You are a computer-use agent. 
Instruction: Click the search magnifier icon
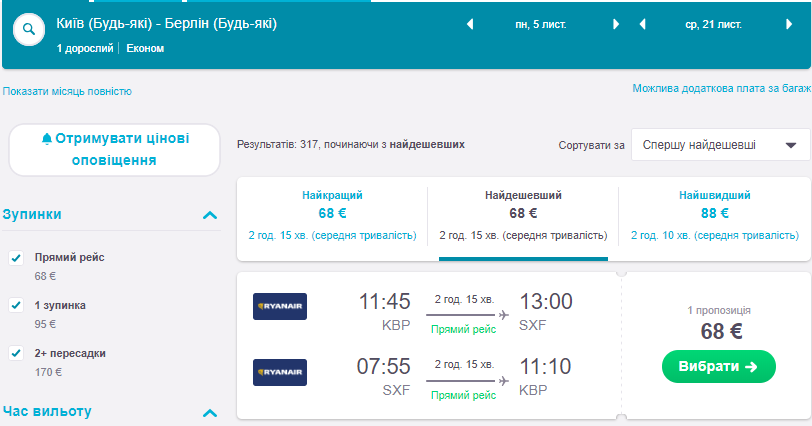[x=29, y=30]
